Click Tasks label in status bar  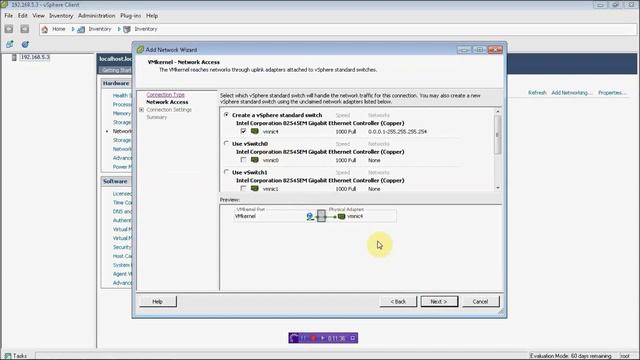(x=20, y=356)
